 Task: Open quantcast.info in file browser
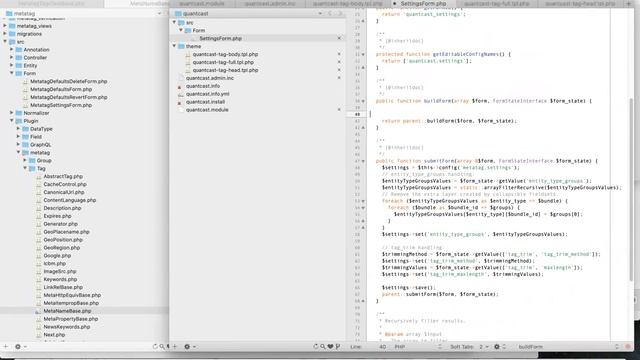[203, 86]
